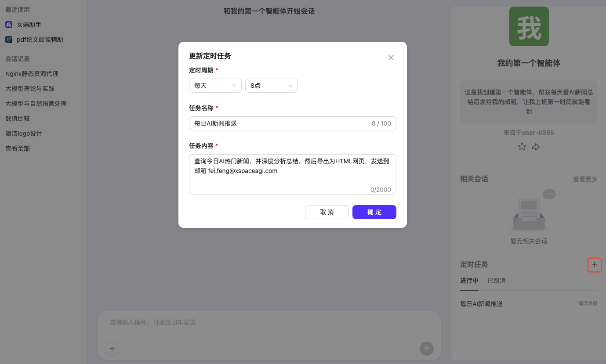Image resolution: width=606 pixels, height=364 pixels.
Task: Click the plus attachment icon in the message box
Action: click(112, 349)
